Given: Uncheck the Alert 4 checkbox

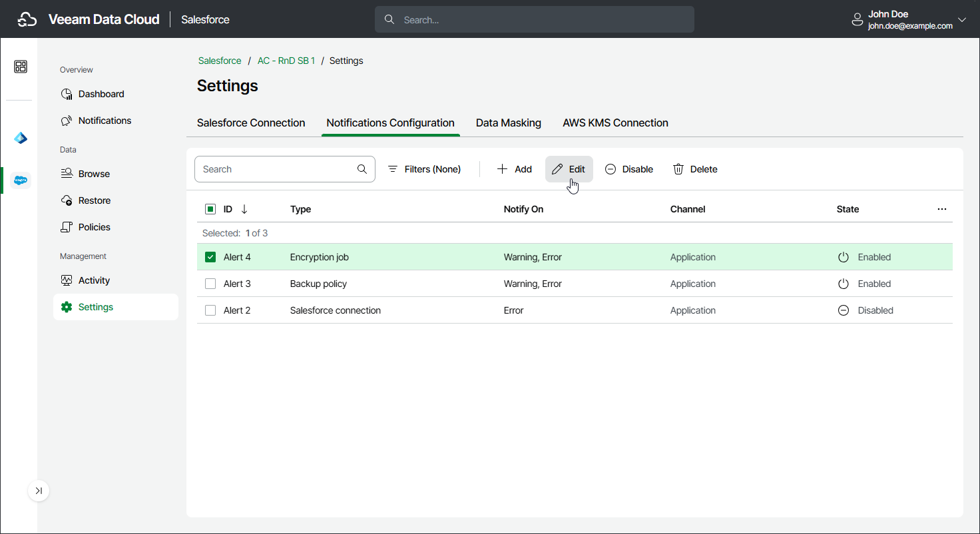Looking at the screenshot, I should tap(210, 257).
